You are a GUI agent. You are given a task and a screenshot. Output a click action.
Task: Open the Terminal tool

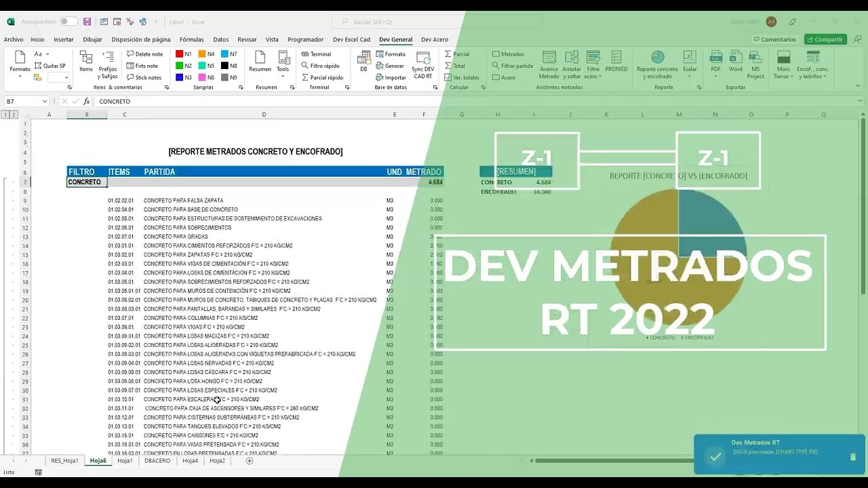(x=316, y=54)
